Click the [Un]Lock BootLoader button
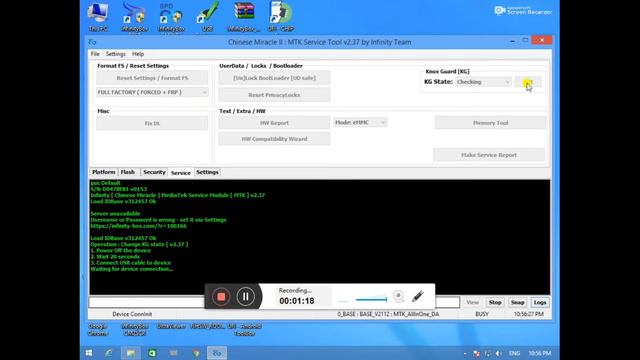Image resolution: width=640 pixels, height=360 pixels. click(x=274, y=78)
